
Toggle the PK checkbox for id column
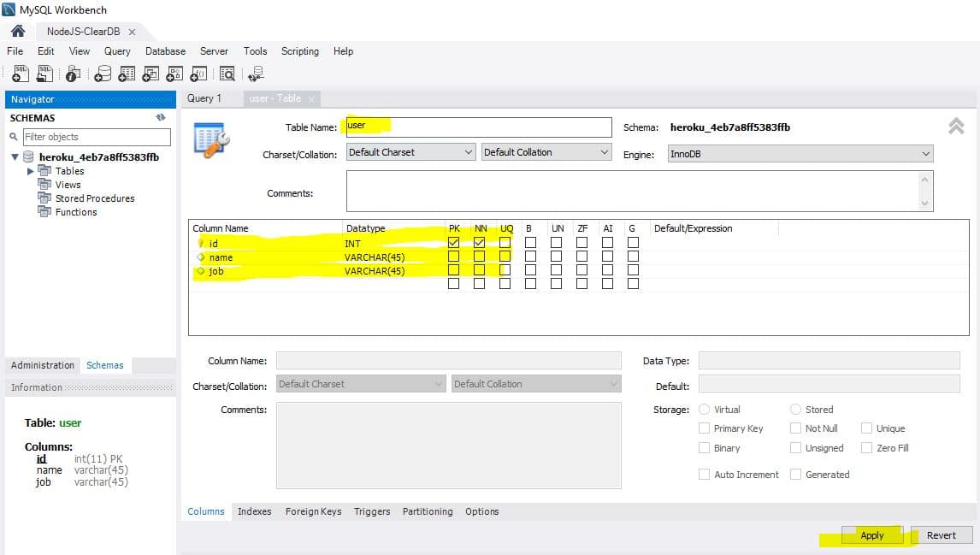[453, 243]
